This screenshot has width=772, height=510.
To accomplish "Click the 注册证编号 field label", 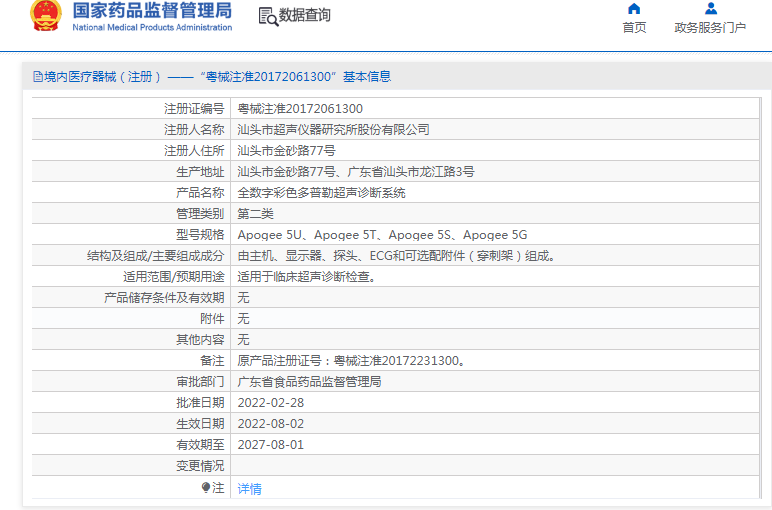I will click(194, 109).
